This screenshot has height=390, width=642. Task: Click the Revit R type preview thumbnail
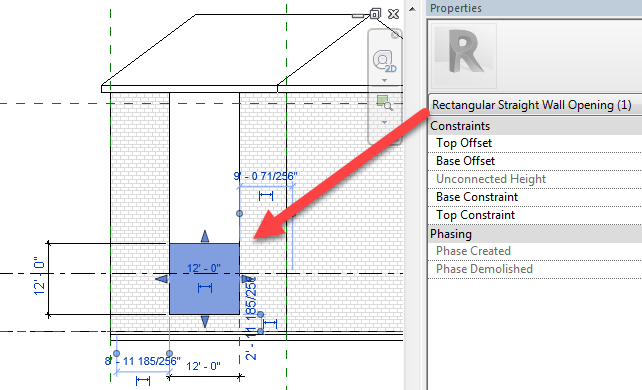point(464,56)
